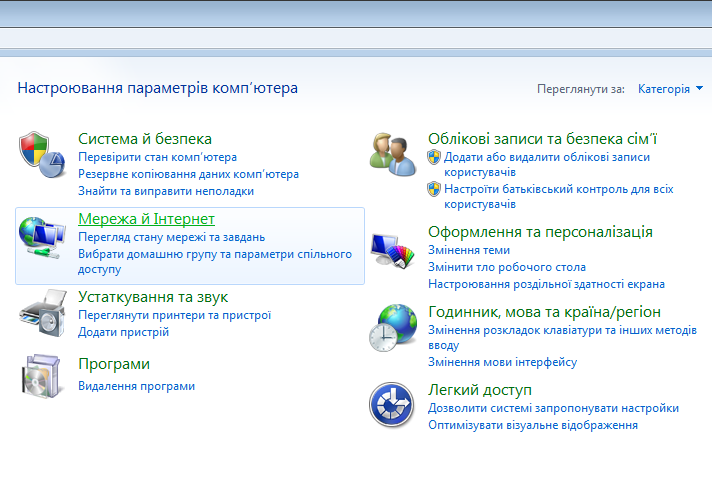Click the System and Security shield icon
712x486 pixels.
coord(42,154)
